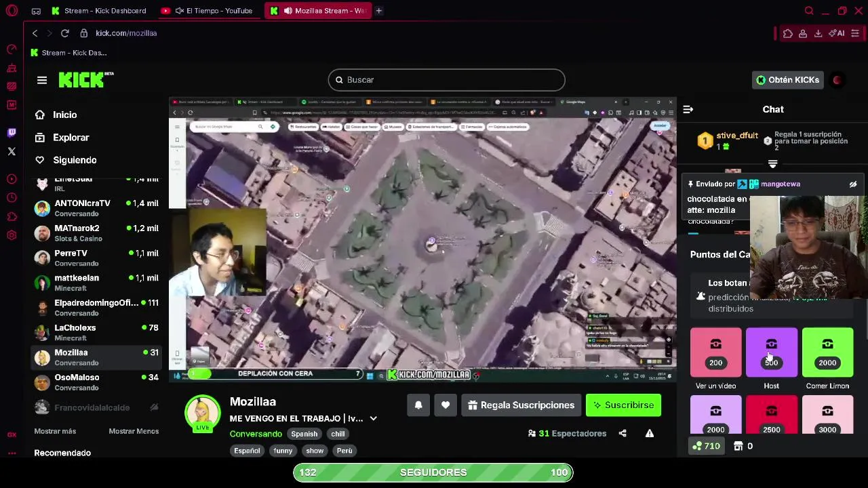Expand the leaderboard chevron under stive_dfult

[x=772, y=164]
